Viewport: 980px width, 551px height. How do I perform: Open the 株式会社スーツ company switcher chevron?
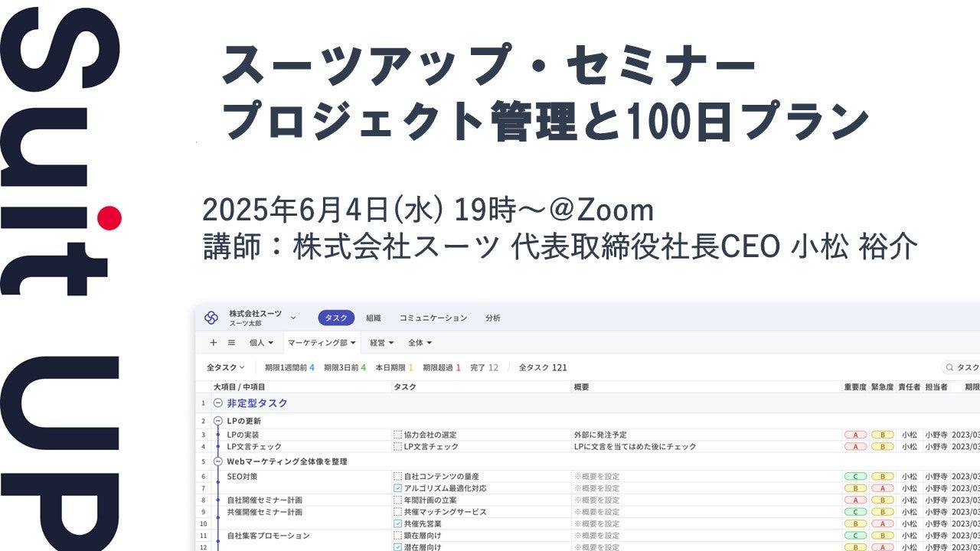point(293,318)
